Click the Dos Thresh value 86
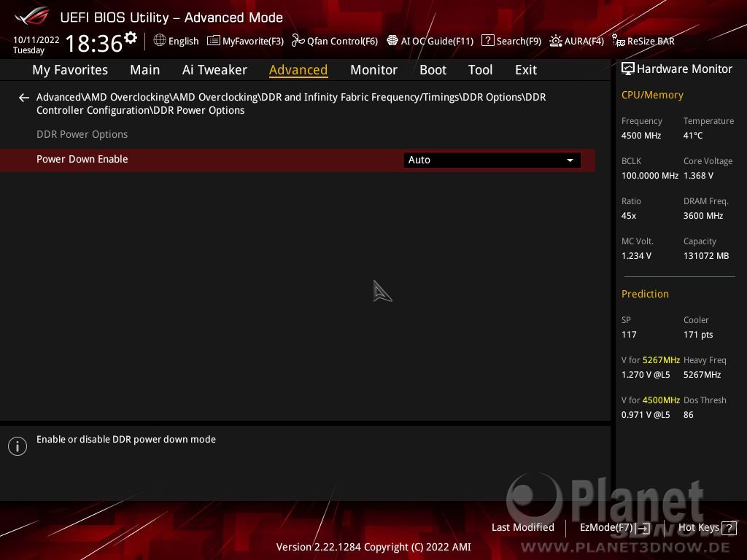 click(x=688, y=415)
